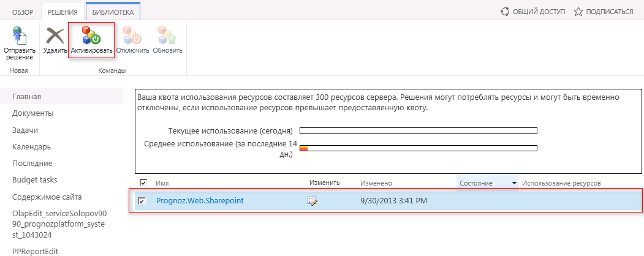The image size is (644, 256).
Task: Sort by the Имя column header
Action: click(x=162, y=183)
